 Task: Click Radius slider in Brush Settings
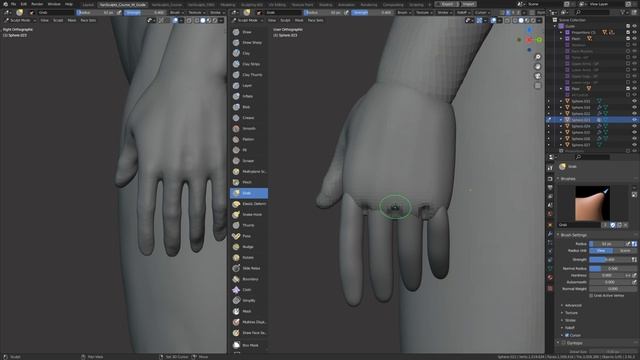coord(608,244)
